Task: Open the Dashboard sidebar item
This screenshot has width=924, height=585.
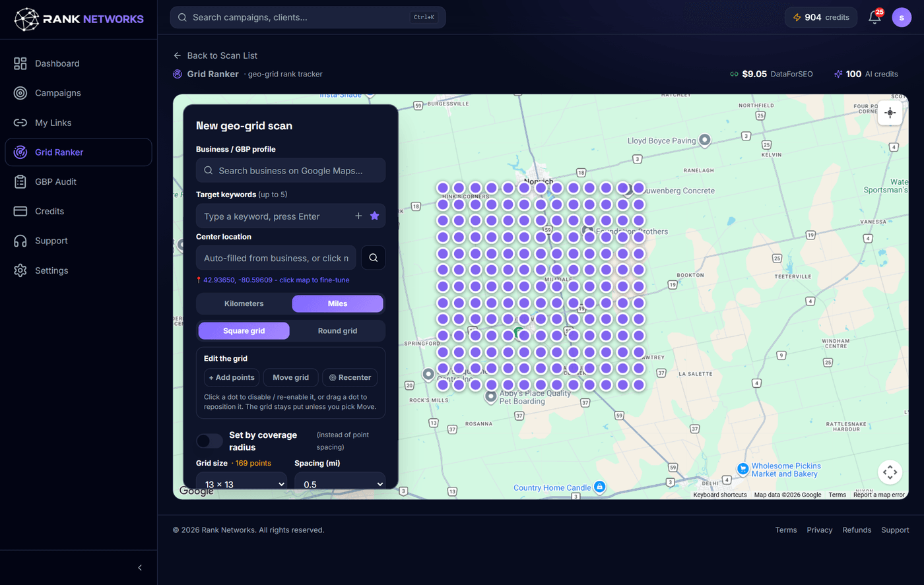Action: click(79, 63)
